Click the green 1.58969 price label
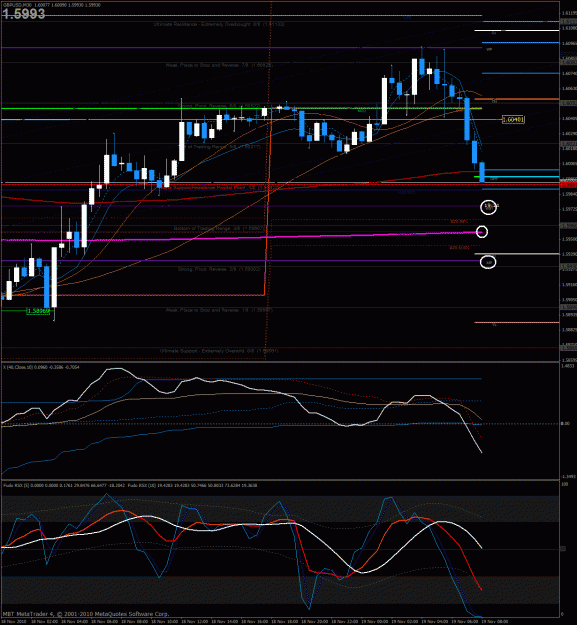This screenshot has width=577, height=625. pos(39,311)
